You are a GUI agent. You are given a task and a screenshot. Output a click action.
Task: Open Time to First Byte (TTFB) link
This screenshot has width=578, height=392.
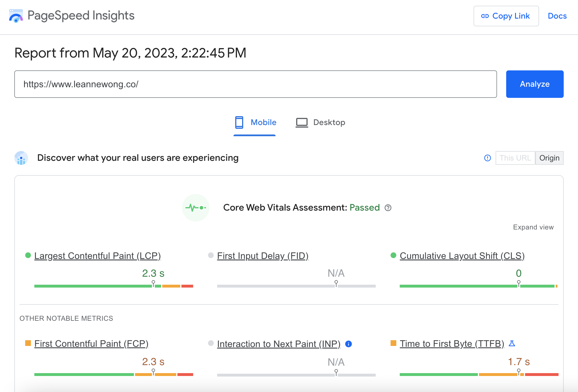point(452,344)
